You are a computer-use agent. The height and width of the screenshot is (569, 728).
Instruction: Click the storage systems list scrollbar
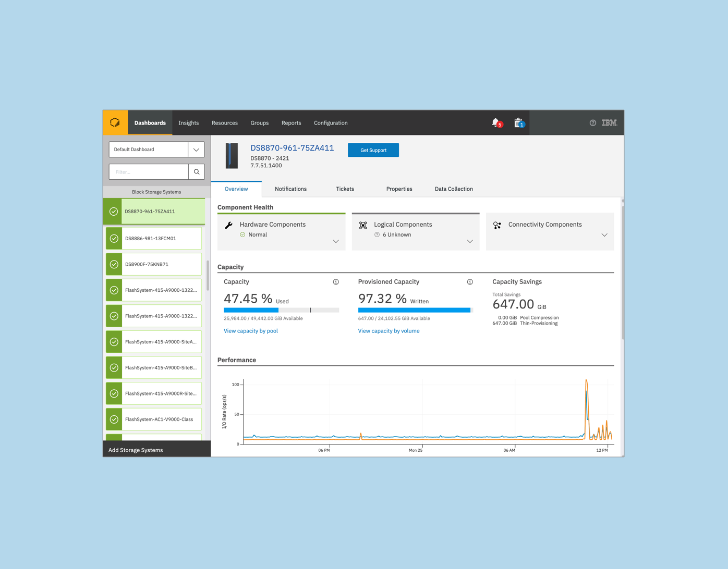click(208, 275)
